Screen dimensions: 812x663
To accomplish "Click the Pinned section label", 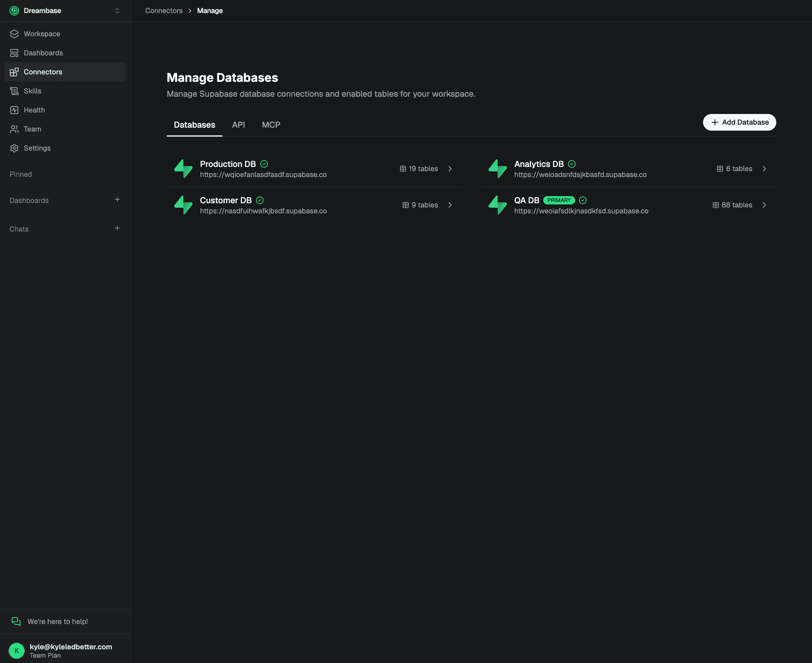I will [21, 175].
